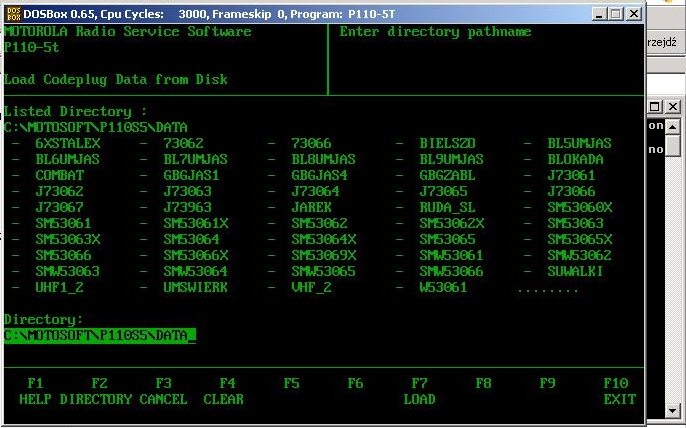Select codeplug file BL5UMJAS
The image size is (686, 428).
580,143
